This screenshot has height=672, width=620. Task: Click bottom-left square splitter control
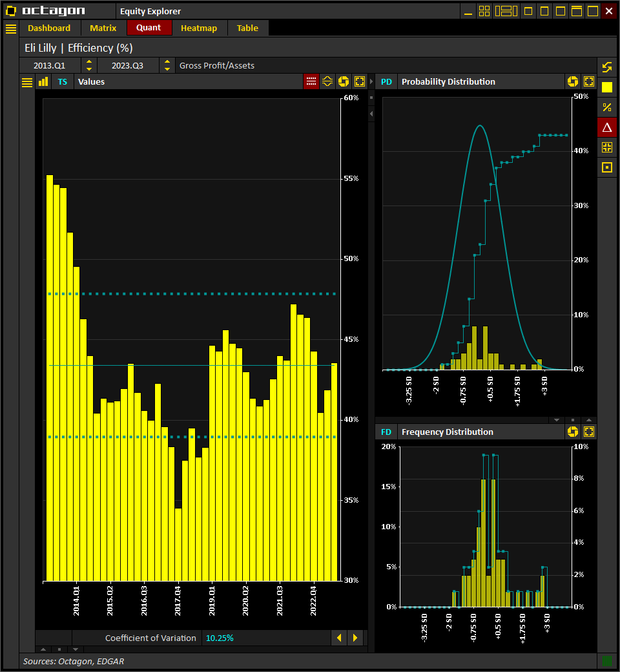pos(59,649)
